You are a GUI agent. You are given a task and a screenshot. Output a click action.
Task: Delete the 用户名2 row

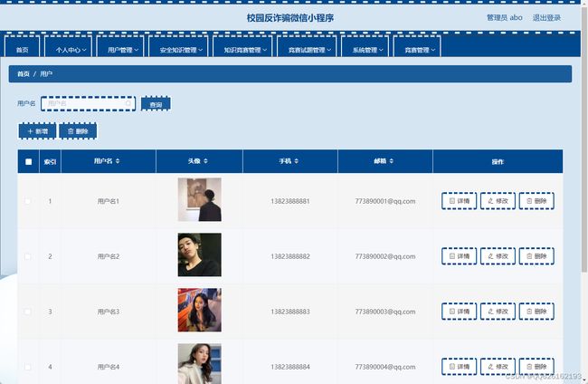tap(536, 256)
